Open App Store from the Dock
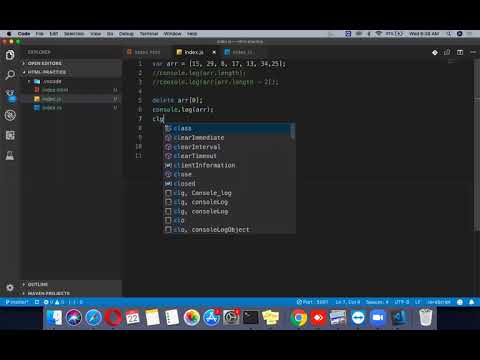The image size is (480, 360). [211, 317]
